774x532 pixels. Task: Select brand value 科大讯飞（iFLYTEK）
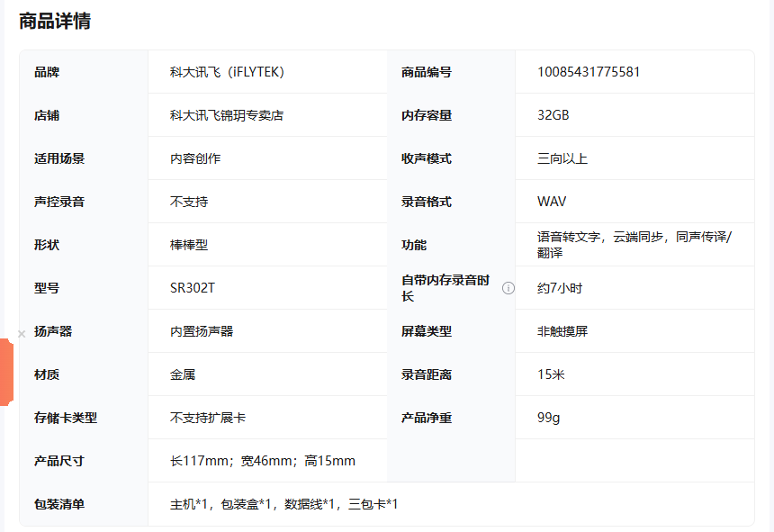pos(227,72)
